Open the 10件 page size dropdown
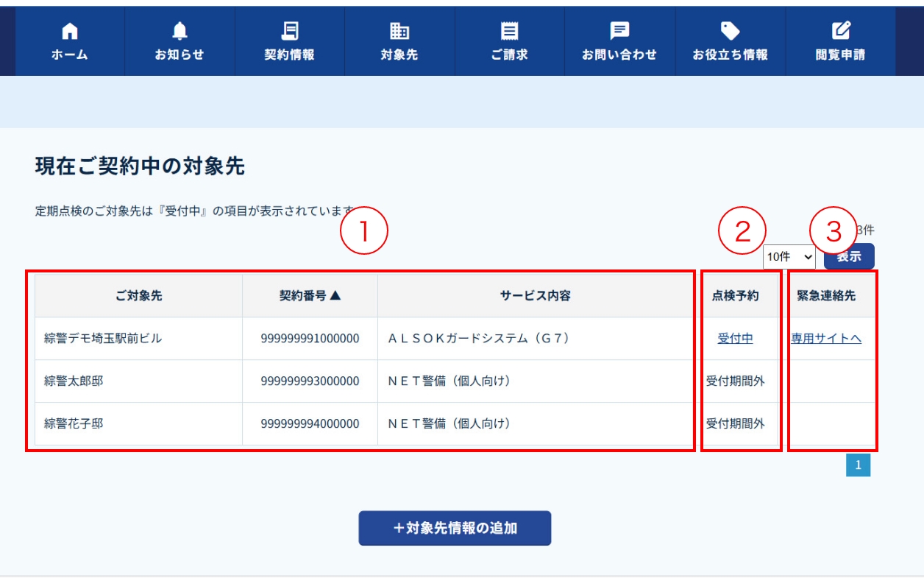Image resolution: width=924 pixels, height=578 pixels. (789, 257)
